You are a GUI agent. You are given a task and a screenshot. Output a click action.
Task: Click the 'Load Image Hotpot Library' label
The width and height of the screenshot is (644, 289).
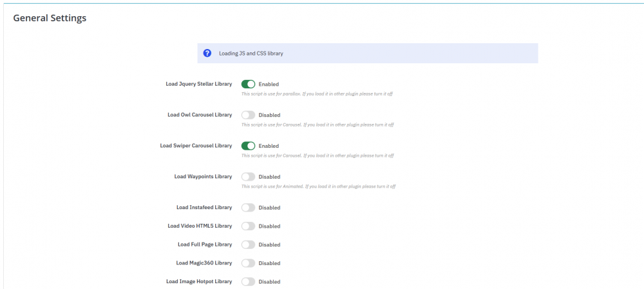pyautogui.click(x=199, y=282)
